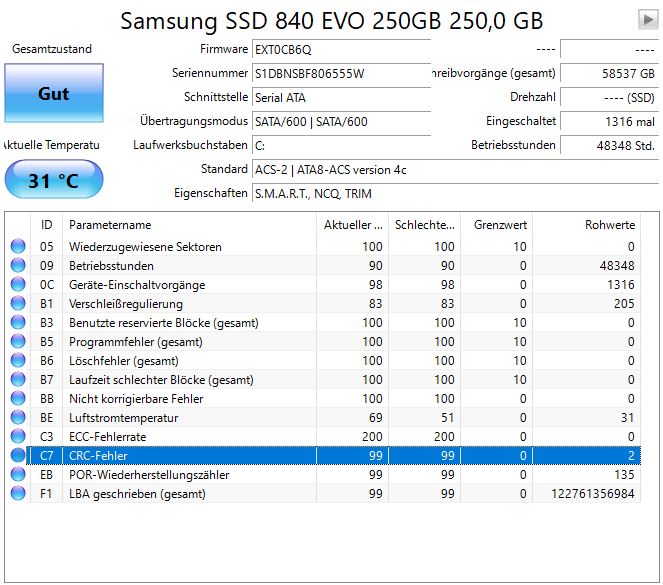Click the 31 °C temperature button

pos(54,179)
